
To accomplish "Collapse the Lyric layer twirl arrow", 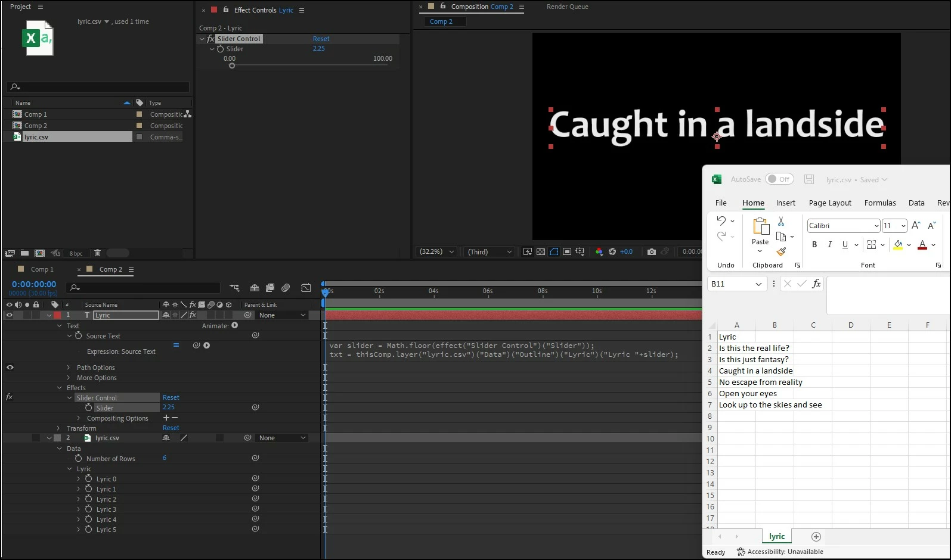I will tap(49, 315).
